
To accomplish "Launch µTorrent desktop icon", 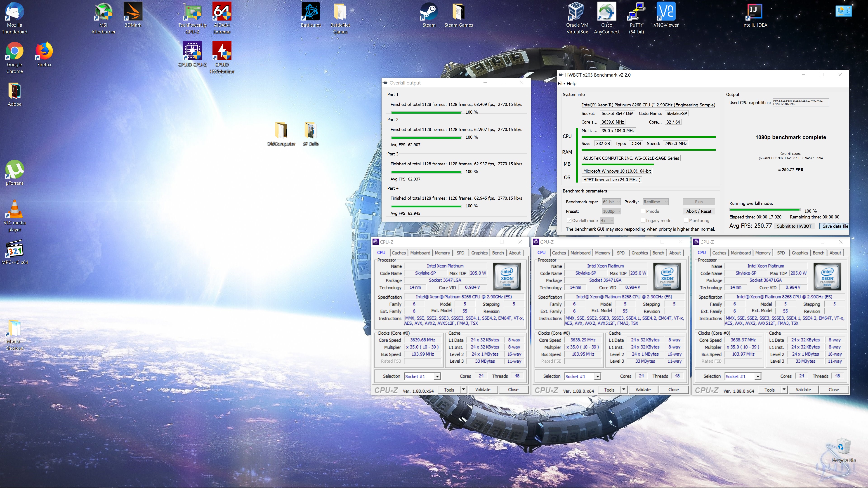I will 14,173.
